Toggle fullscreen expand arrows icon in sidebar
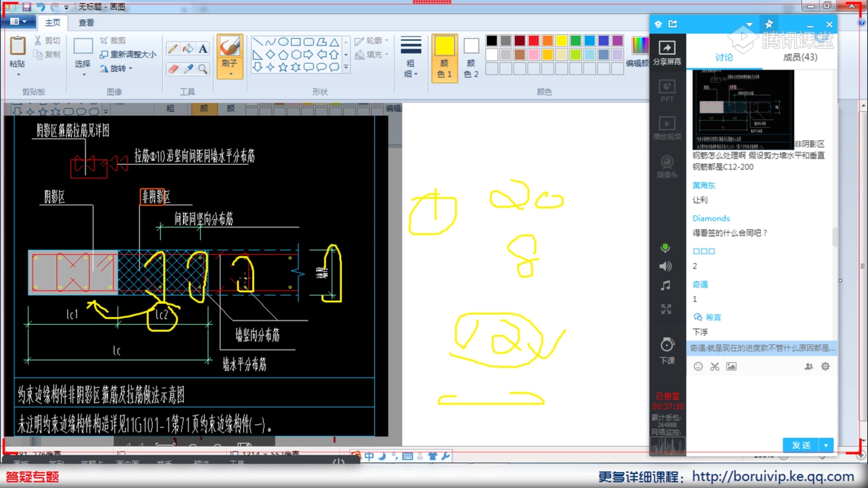868x488 pixels. click(x=666, y=309)
